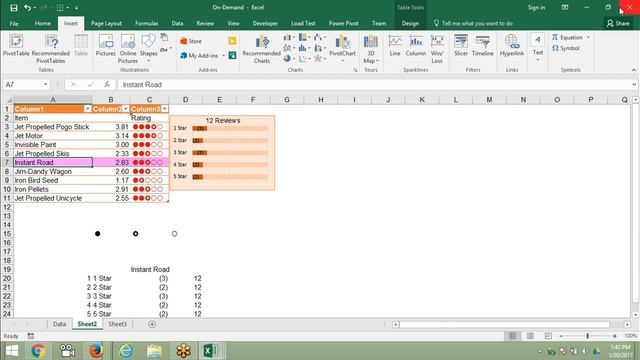Viewport: 640px width, 360px height.
Task: Click row 12 header
Action: [x=7, y=207]
